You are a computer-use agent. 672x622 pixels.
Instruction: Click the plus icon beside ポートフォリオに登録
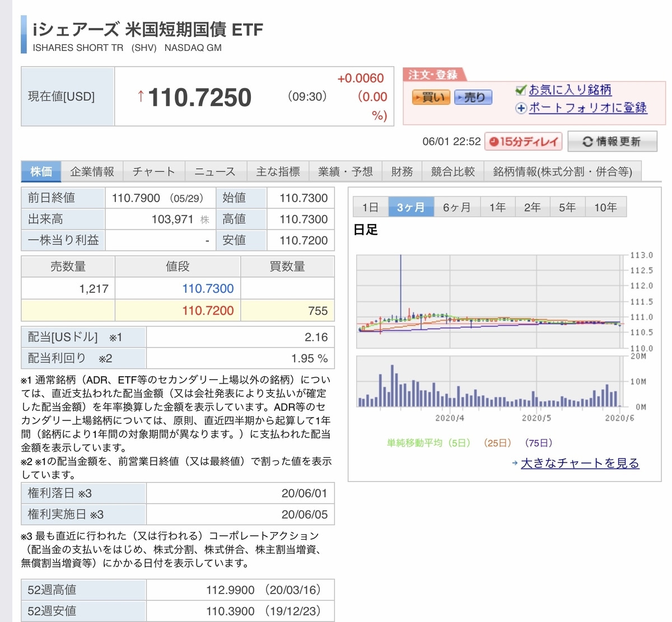coord(521,108)
